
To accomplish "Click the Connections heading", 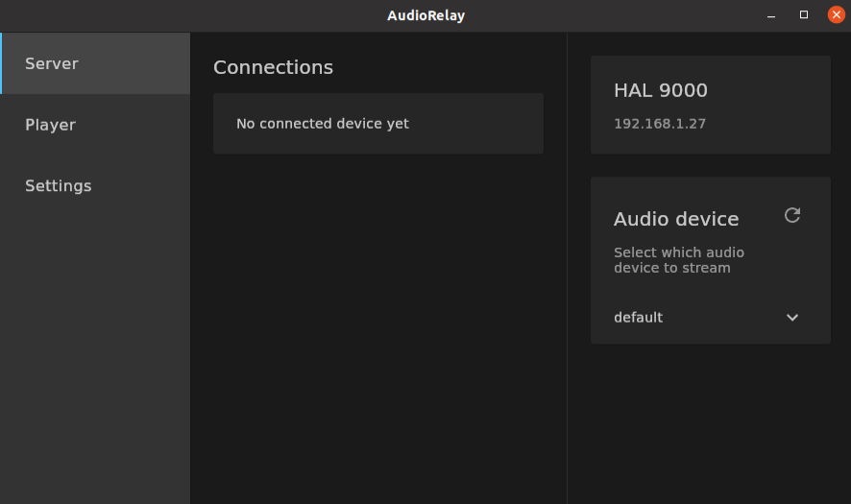I will tap(273, 67).
